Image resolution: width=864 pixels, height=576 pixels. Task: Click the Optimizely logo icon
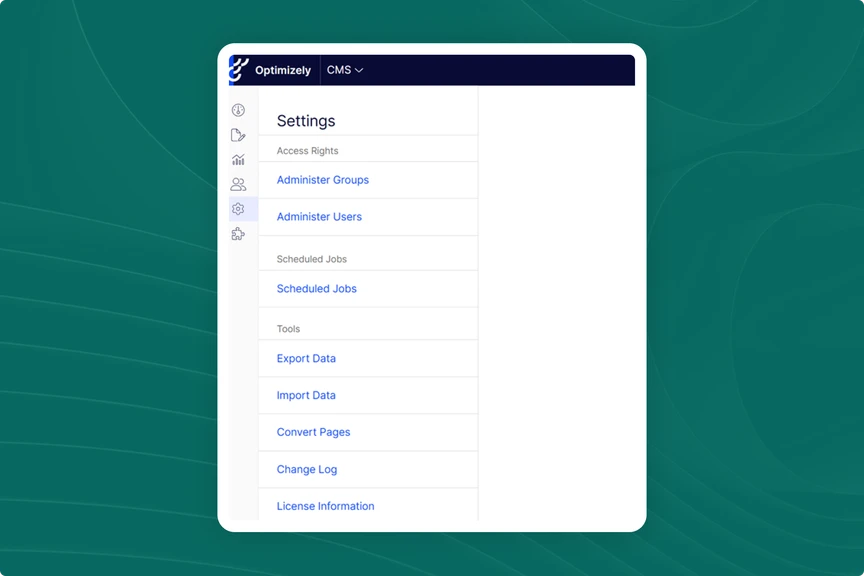(x=239, y=70)
